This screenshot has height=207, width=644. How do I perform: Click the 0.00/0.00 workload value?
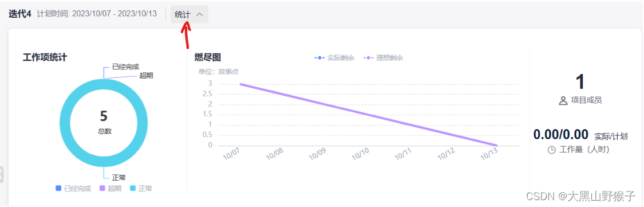561,135
